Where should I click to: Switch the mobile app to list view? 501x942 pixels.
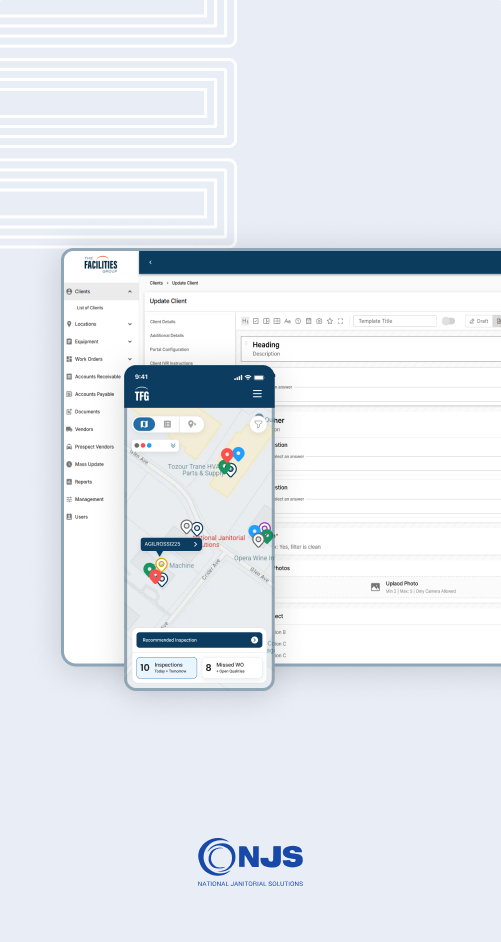(168, 424)
